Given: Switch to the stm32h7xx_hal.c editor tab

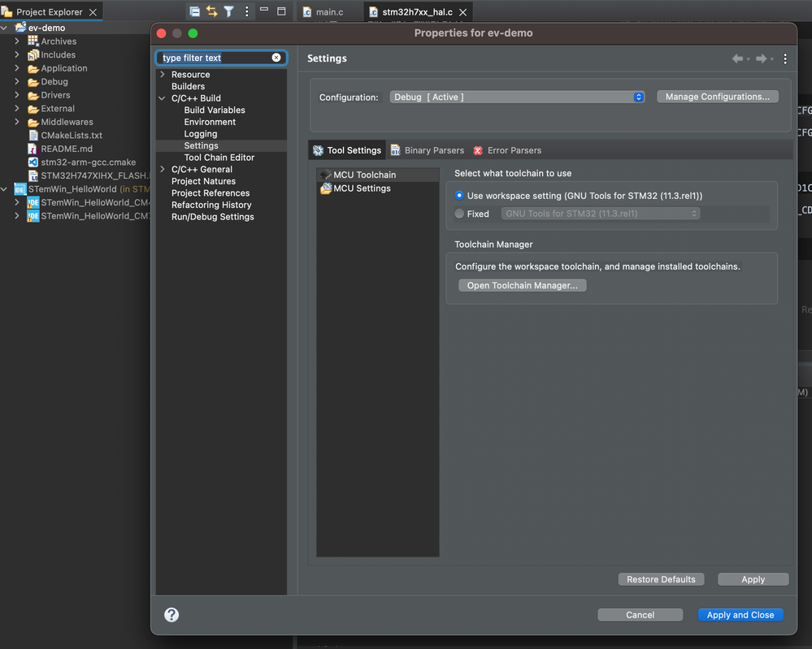Looking at the screenshot, I should (411, 11).
